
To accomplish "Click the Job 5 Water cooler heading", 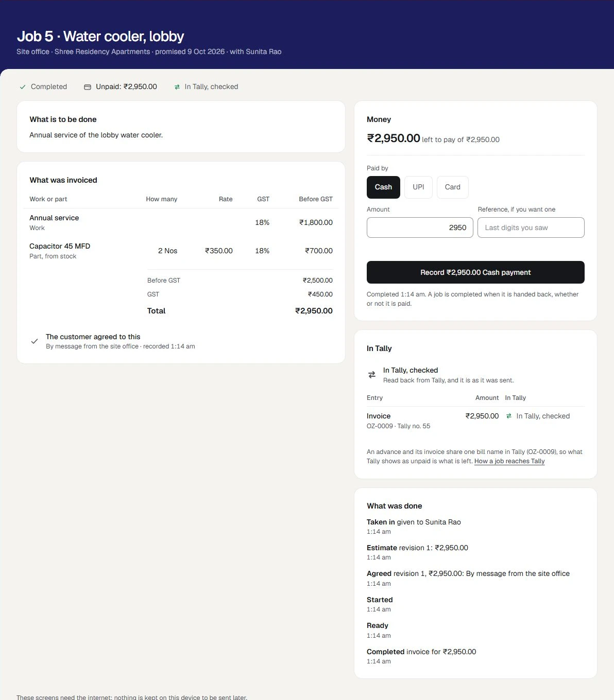I will (x=100, y=37).
